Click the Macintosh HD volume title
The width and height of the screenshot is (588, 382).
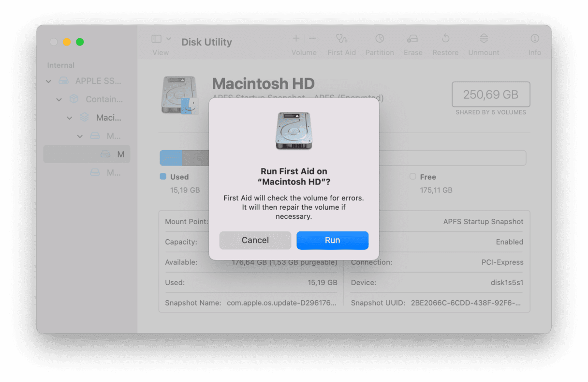pos(264,83)
